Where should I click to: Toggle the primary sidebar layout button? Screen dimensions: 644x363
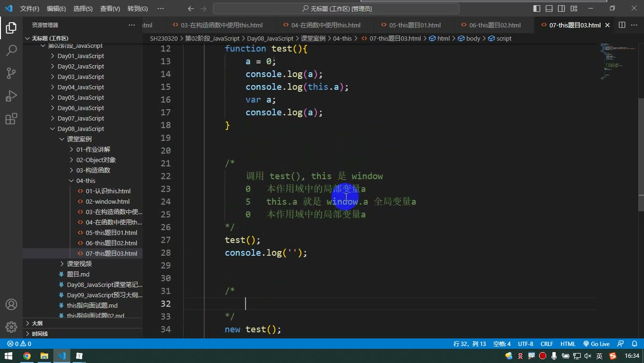(537, 9)
